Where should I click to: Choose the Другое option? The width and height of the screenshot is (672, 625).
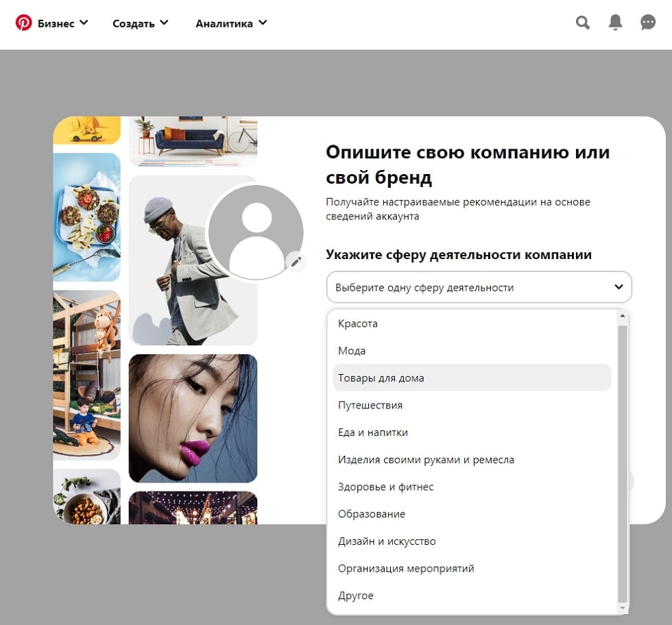pyautogui.click(x=472, y=596)
